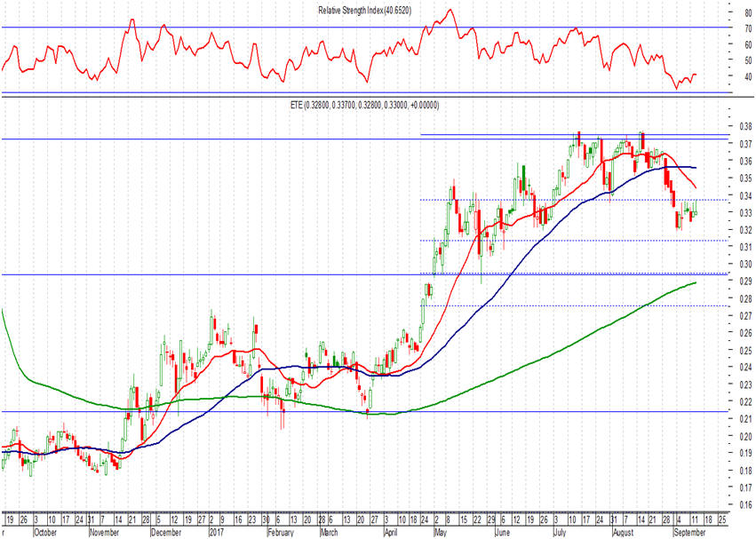
Task: Select the May month label
Action: tap(441, 532)
